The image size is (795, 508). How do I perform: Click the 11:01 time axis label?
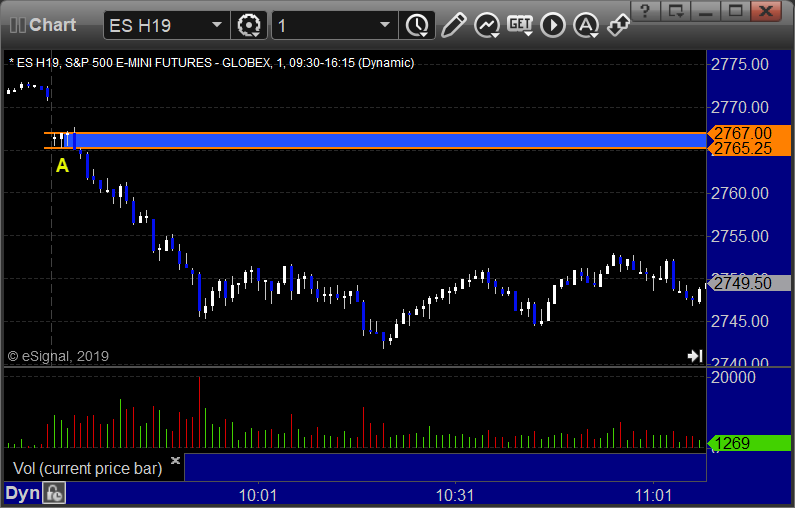(x=653, y=495)
